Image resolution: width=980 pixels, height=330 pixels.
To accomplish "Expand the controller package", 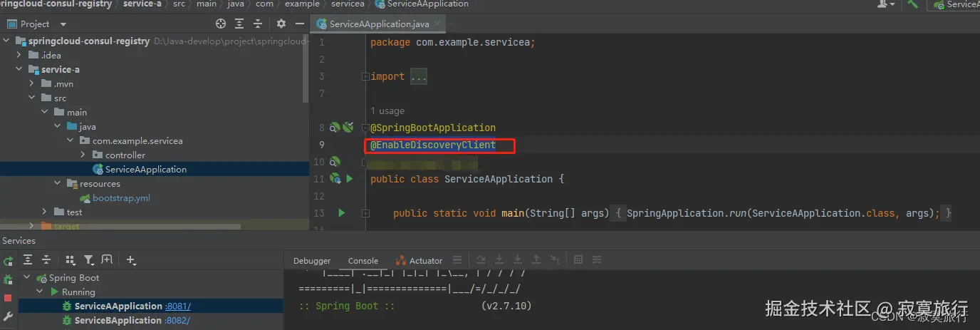I will (83, 155).
